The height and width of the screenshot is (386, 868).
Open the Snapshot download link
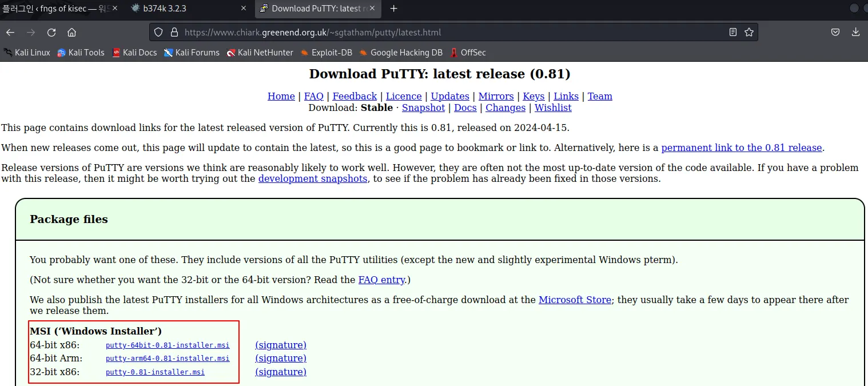(423, 108)
